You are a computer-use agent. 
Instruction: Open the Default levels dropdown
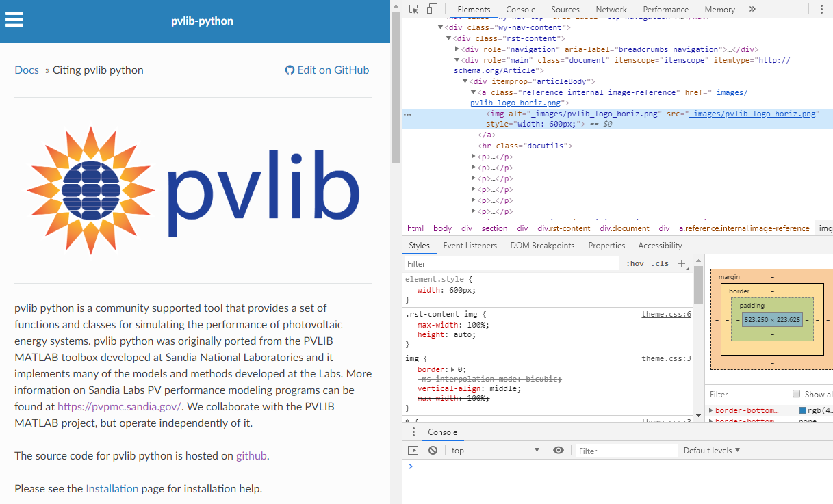click(x=712, y=451)
